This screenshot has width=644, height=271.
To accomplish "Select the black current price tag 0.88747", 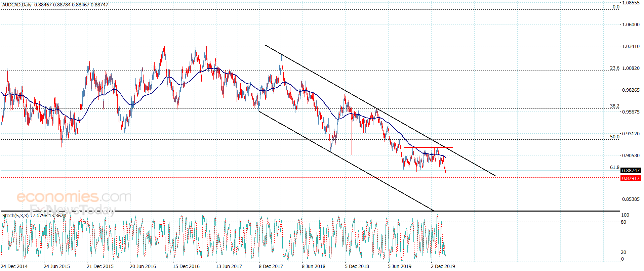I will [631, 171].
